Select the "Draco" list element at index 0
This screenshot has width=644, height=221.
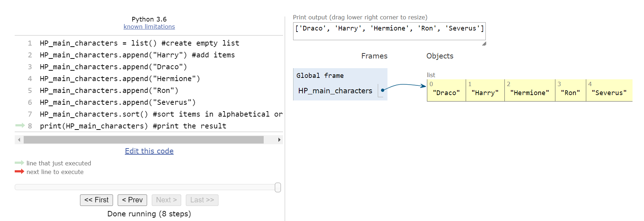(446, 93)
